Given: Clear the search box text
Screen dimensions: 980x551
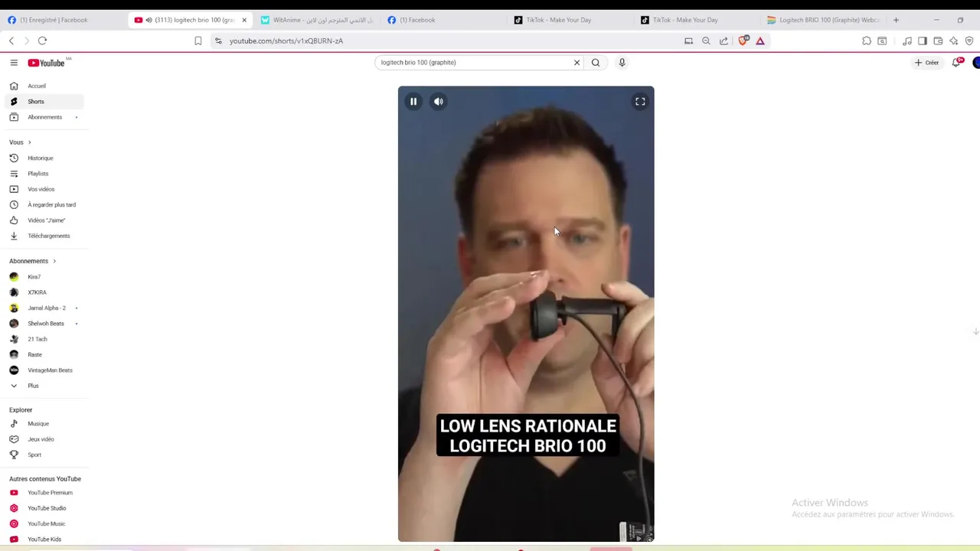Looking at the screenshot, I should [577, 63].
